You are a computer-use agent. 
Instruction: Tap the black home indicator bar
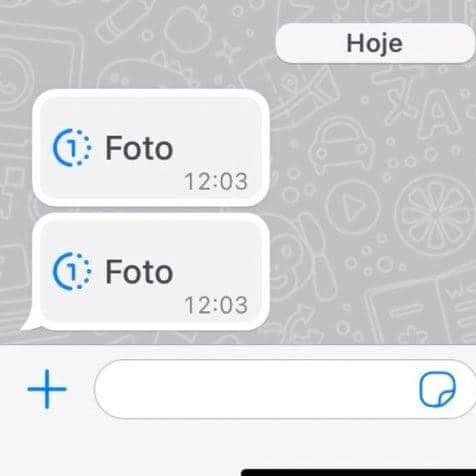(x=358, y=472)
